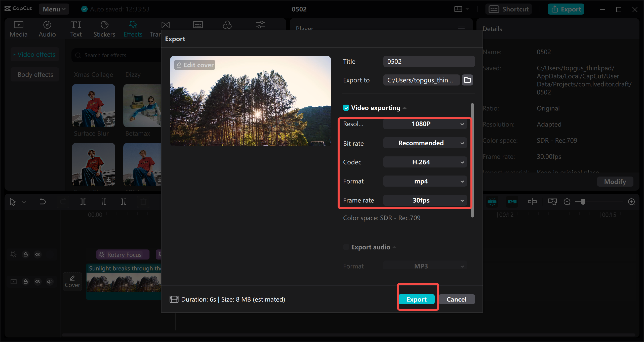
Task: Open the Media panel
Action: (18, 28)
